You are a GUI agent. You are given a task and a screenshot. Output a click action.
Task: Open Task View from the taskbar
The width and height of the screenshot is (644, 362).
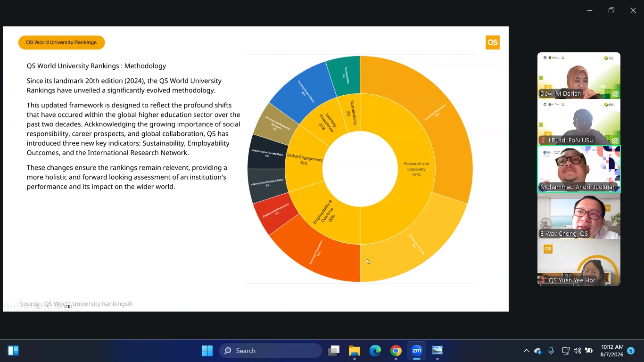click(x=334, y=351)
